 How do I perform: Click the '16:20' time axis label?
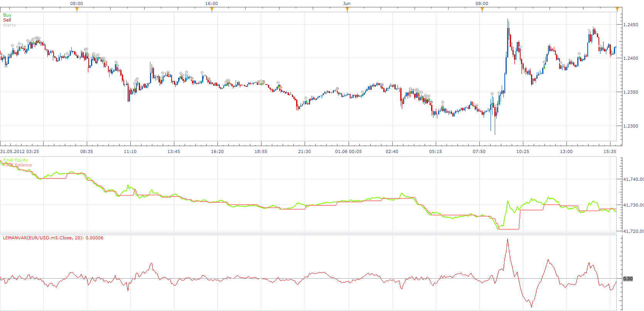217,151
